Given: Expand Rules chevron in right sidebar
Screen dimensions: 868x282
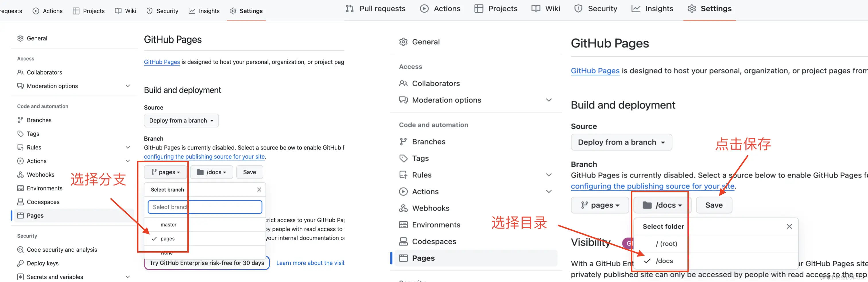Looking at the screenshot, I should click(549, 175).
